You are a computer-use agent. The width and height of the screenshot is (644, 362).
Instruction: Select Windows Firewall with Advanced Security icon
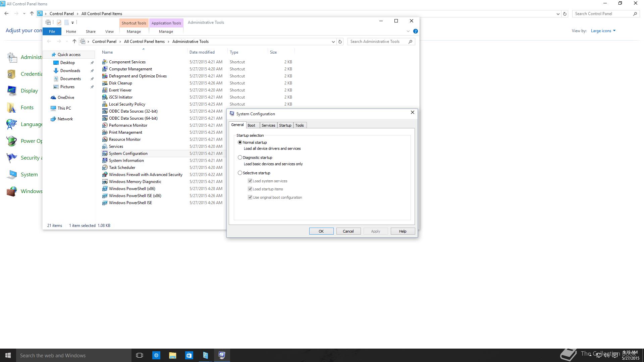coord(105,175)
